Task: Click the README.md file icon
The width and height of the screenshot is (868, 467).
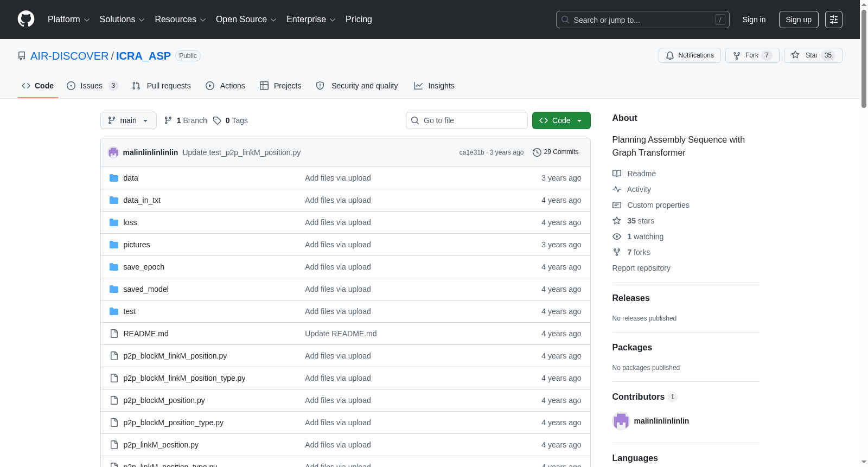Action: [x=114, y=334]
